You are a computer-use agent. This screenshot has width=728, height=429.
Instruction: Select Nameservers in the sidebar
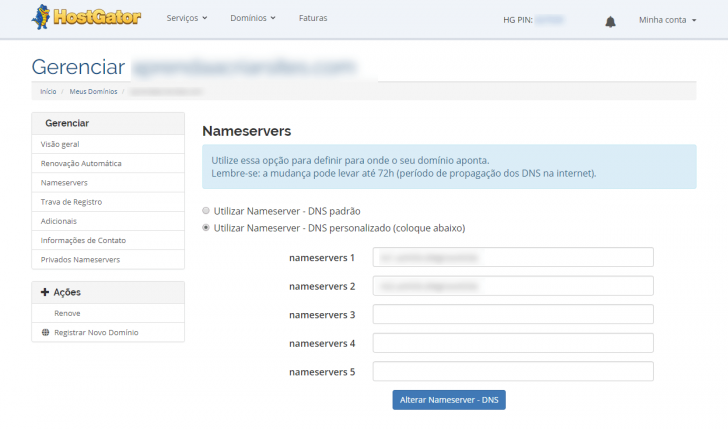pyautogui.click(x=108, y=182)
